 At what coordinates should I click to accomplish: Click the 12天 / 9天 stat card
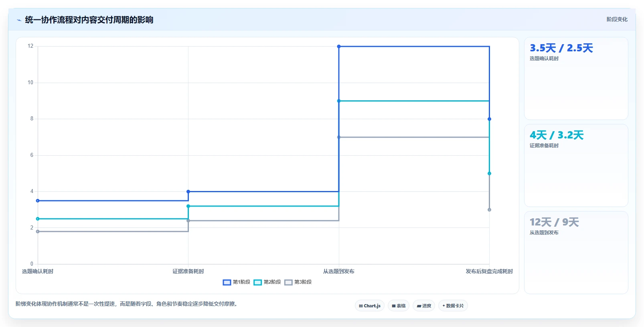click(576, 252)
